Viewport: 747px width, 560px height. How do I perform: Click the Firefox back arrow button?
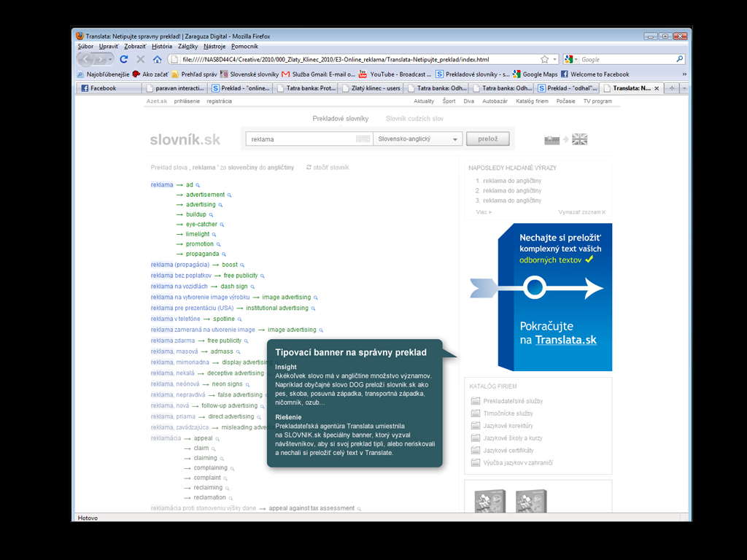click(x=86, y=60)
